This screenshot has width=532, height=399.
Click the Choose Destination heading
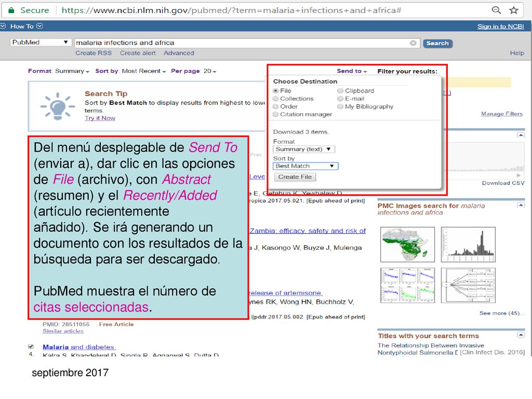[x=304, y=82]
